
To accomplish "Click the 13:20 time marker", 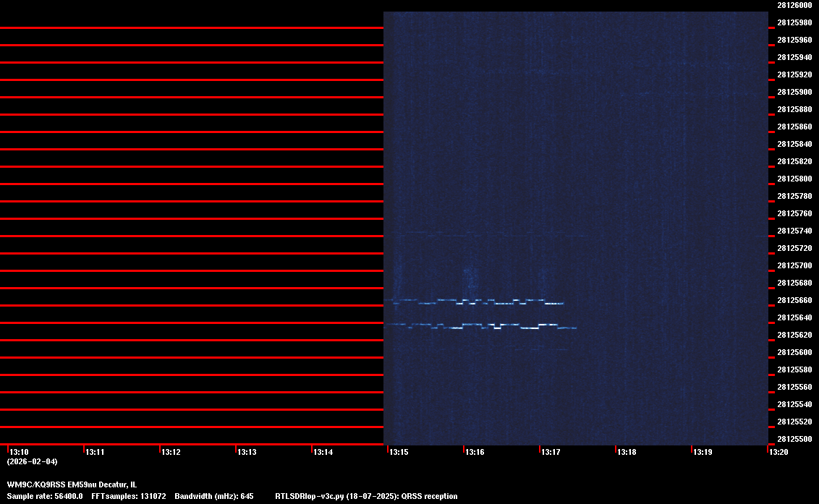I will (x=778, y=452).
